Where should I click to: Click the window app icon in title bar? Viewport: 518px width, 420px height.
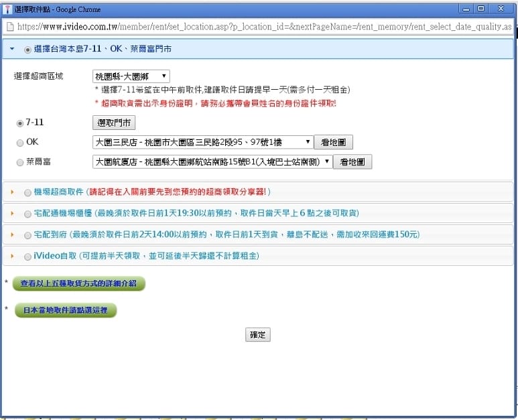[x=7, y=9]
